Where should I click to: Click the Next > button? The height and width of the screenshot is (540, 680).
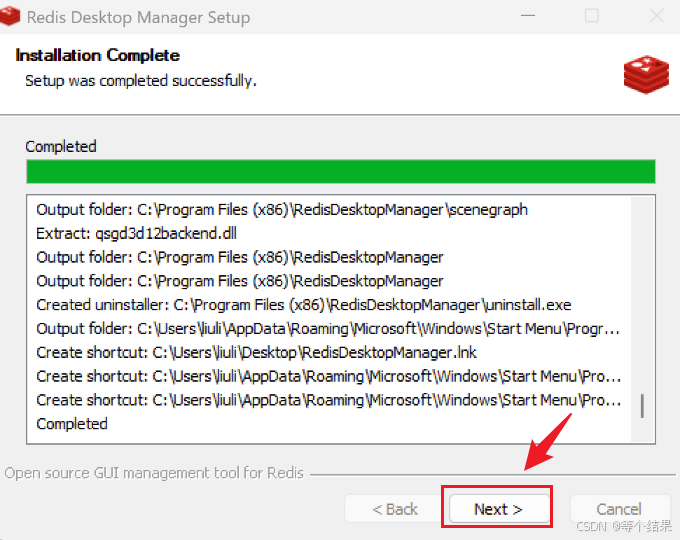coord(498,508)
